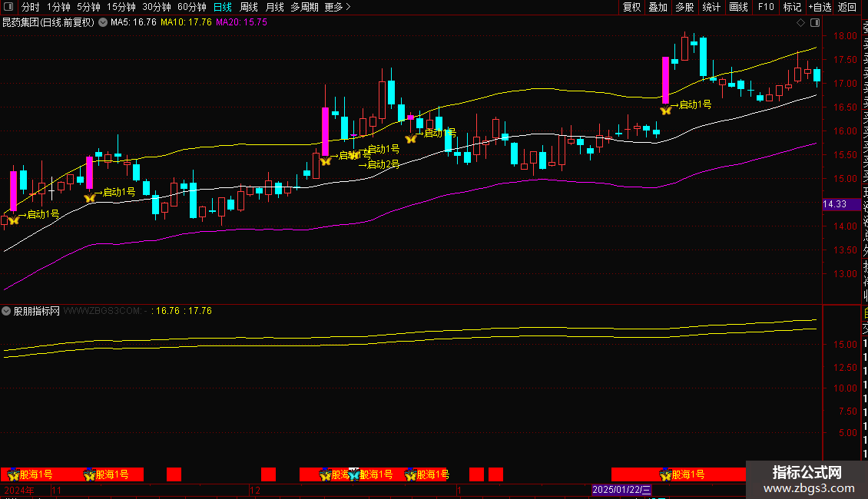Select the 1分钟 period

click(x=58, y=7)
